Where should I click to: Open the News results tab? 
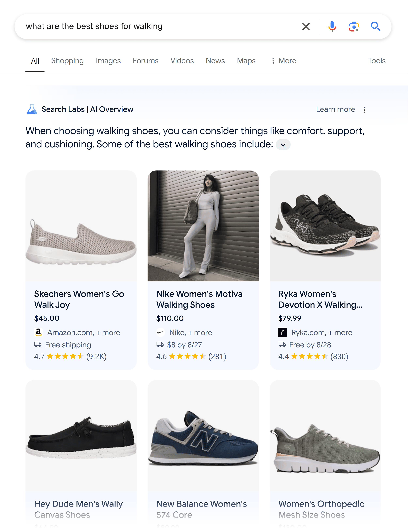click(215, 60)
